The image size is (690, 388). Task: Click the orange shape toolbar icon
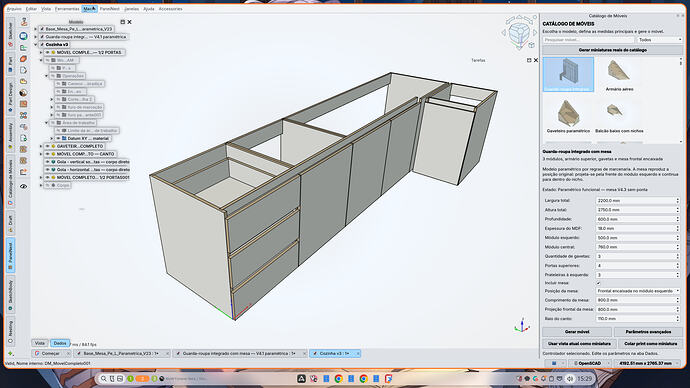click(x=24, y=59)
